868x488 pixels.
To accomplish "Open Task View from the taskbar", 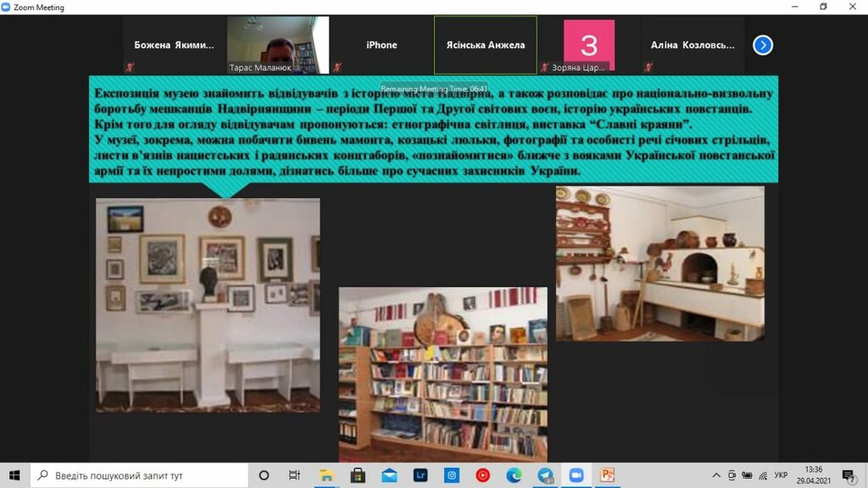I will click(x=294, y=475).
